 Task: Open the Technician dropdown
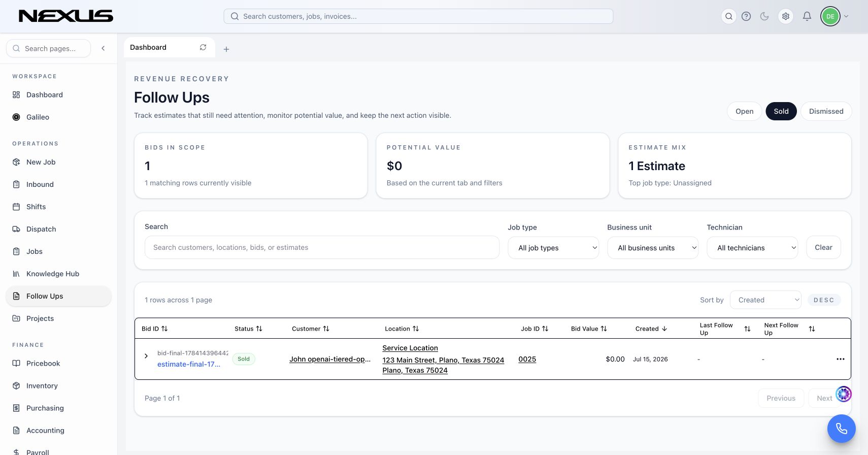(752, 248)
